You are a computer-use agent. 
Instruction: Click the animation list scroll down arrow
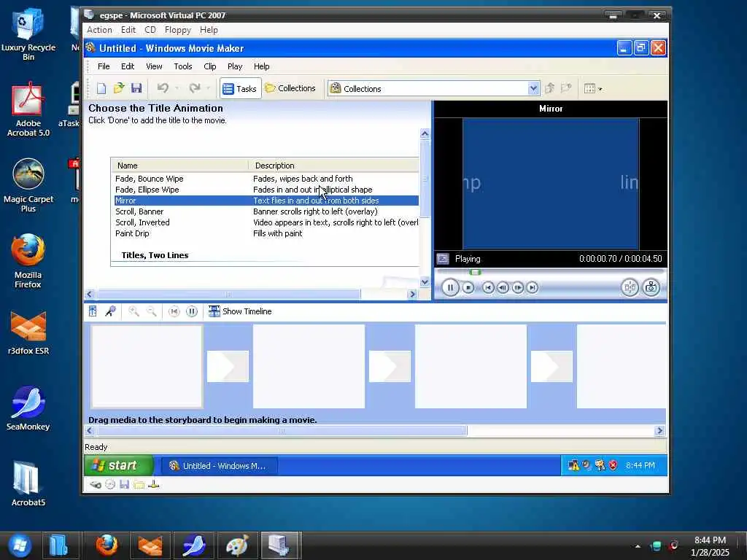425,282
